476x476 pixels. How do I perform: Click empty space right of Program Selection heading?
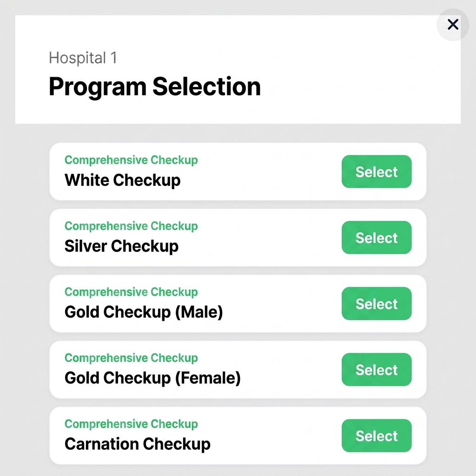pos(358,87)
